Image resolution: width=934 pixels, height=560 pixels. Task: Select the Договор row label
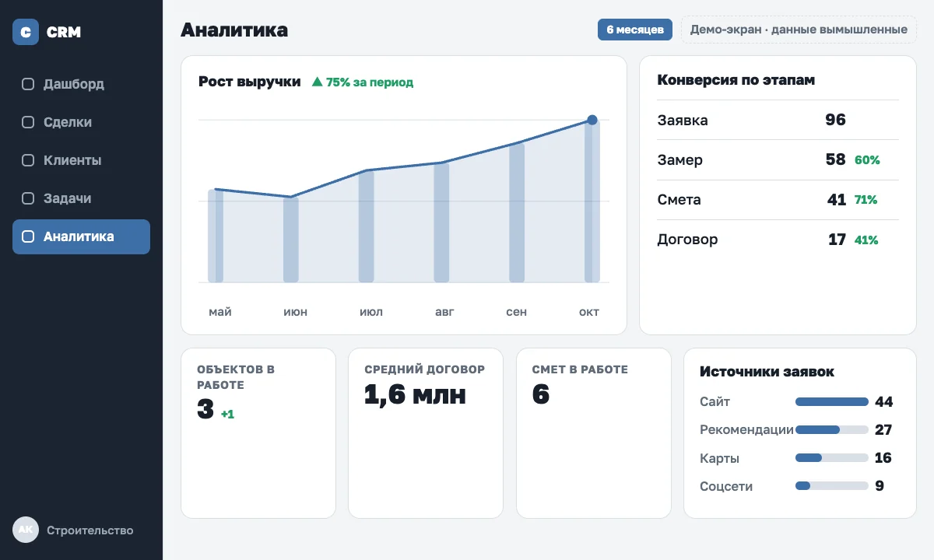pyautogui.click(x=688, y=240)
